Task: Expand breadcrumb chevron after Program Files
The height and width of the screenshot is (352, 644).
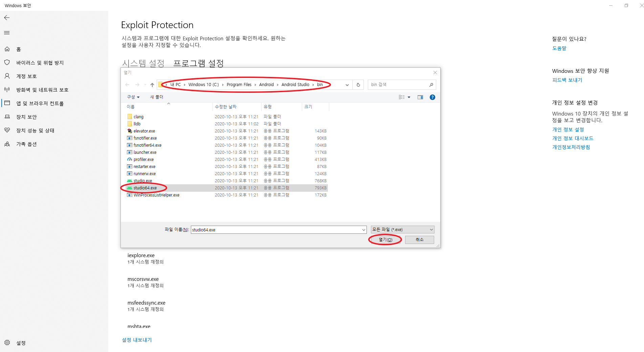Action: coord(255,85)
